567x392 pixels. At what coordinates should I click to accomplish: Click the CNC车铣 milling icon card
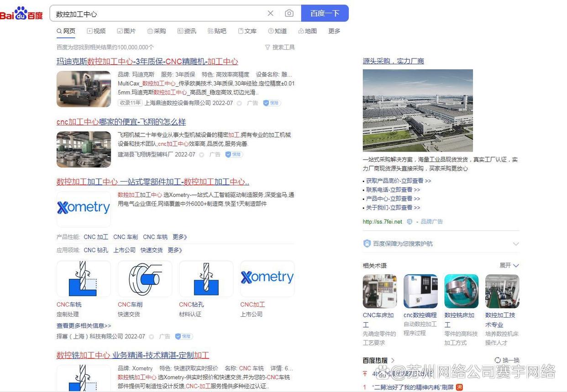click(x=84, y=279)
